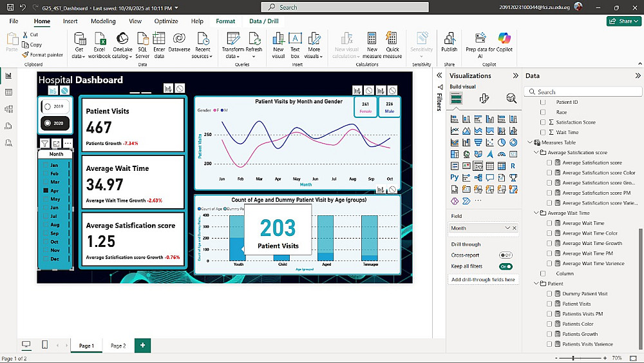Open Format visual pane icon

tap(484, 98)
